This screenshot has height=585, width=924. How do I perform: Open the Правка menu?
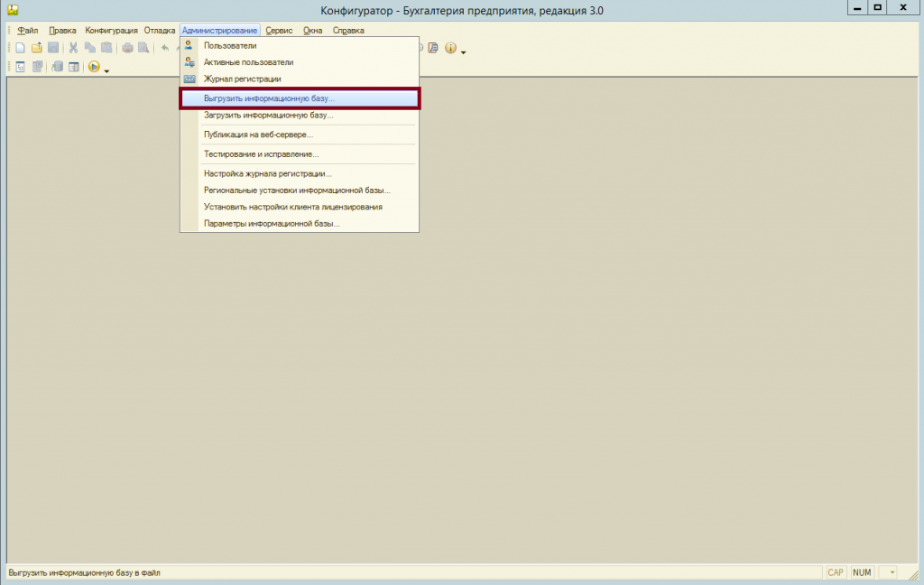click(62, 31)
